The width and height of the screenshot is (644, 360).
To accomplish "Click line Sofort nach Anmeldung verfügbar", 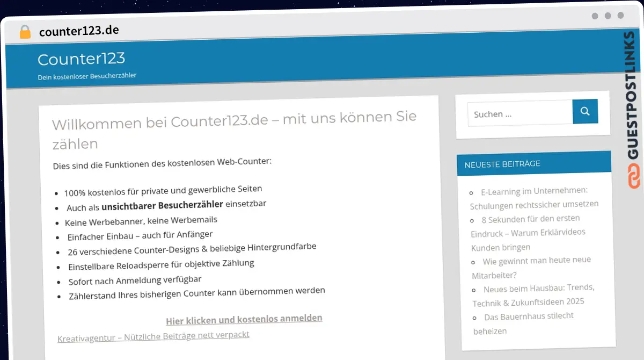I will [x=135, y=280].
